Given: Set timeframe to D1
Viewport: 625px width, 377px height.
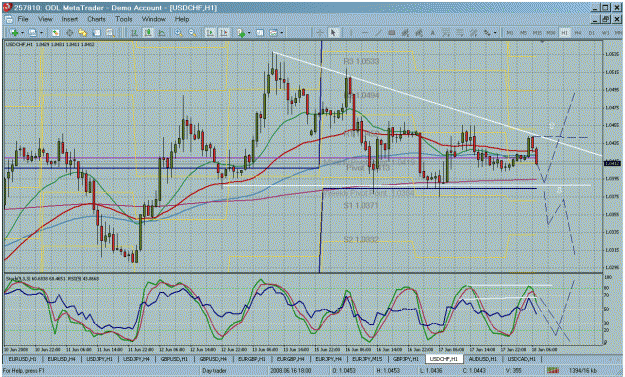Looking at the screenshot, I should tap(592, 33).
